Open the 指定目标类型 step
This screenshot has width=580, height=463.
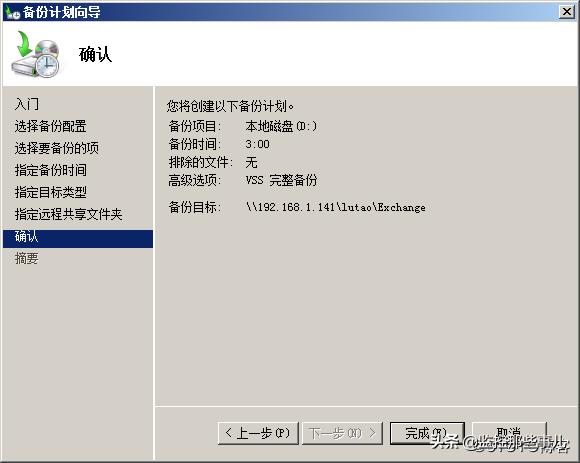point(51,192)
